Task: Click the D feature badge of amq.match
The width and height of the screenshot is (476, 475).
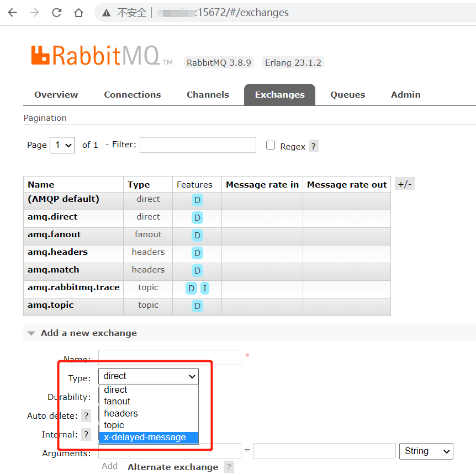Action: tap(197, 270)
